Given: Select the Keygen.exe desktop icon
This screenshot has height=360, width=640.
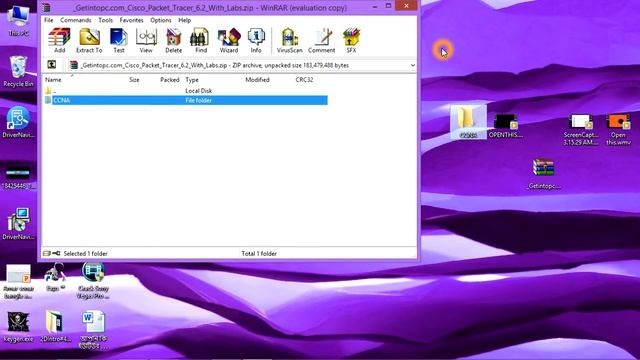Looking at the screenshot, I should point(18,327).
